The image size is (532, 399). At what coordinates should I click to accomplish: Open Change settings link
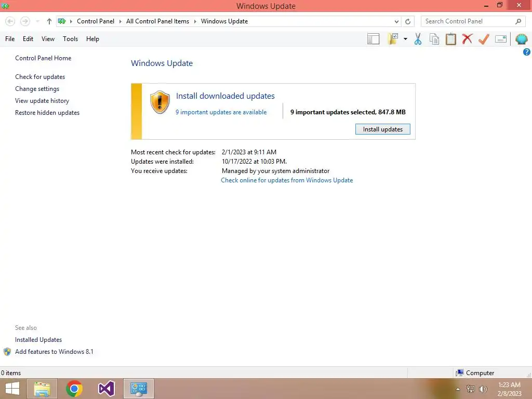click(37, 89)
